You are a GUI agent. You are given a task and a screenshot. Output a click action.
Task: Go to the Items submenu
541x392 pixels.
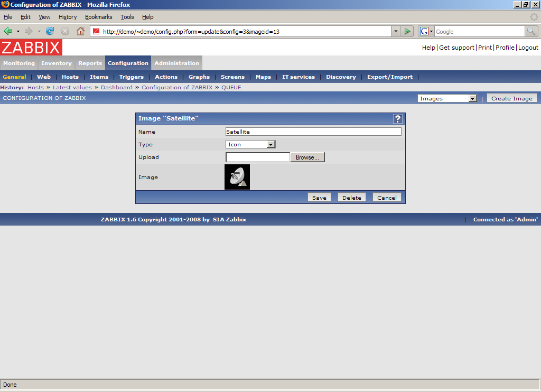point(99,77)
